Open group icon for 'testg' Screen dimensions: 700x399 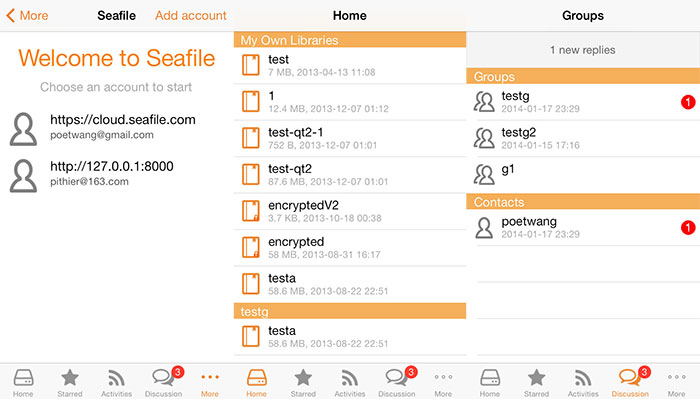(484, 102)
